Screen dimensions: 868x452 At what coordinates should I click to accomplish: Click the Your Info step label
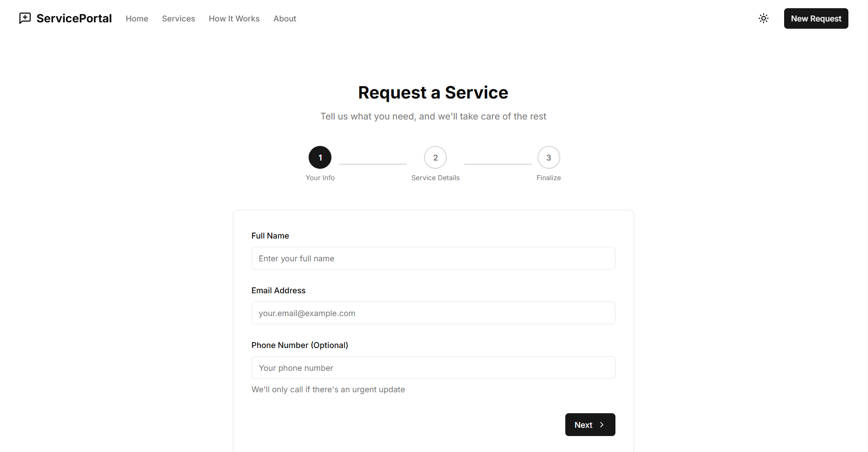click(x=320, y=178)
